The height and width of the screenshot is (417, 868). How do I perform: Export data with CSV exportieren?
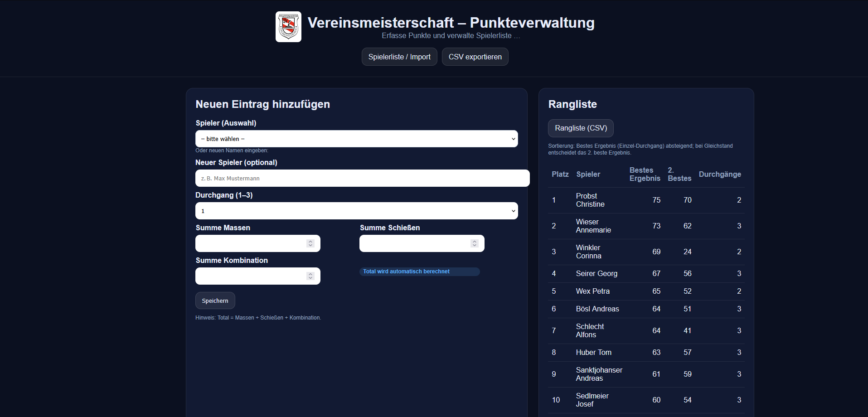475,57
